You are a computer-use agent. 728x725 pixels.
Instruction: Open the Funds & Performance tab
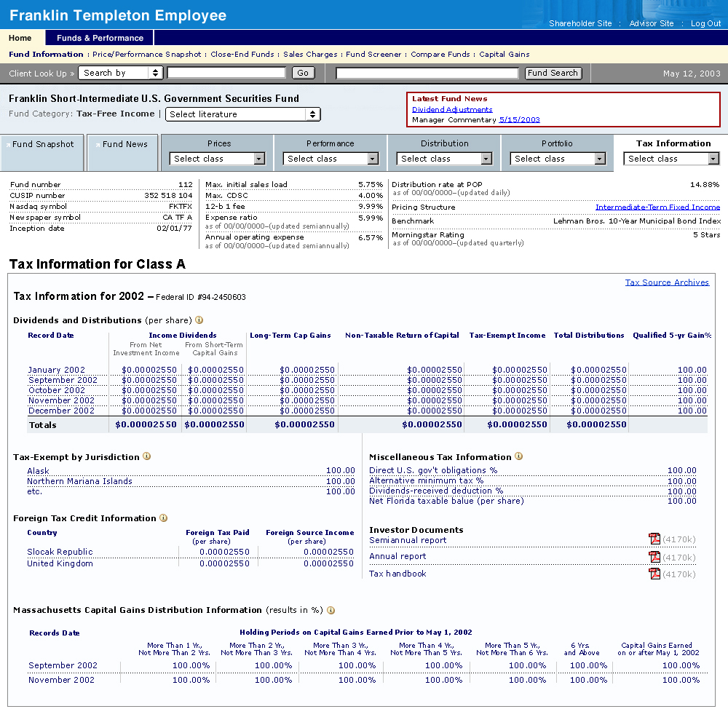100,38
